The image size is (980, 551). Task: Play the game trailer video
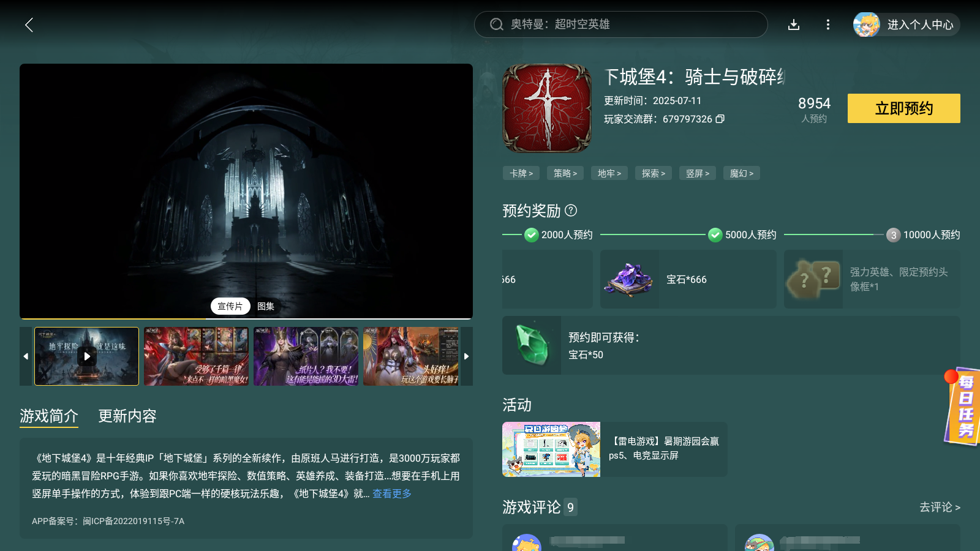(86, 356)
